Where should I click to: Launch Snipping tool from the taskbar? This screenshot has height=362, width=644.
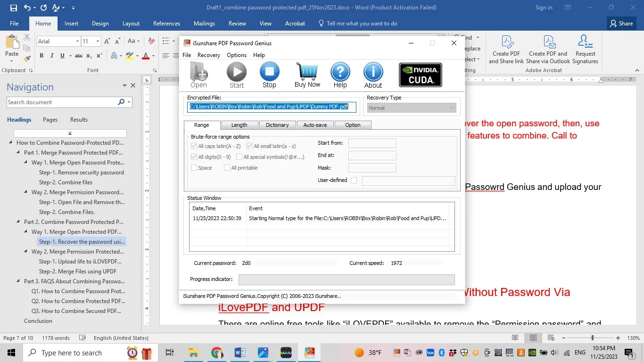click(x=285, y=352)
